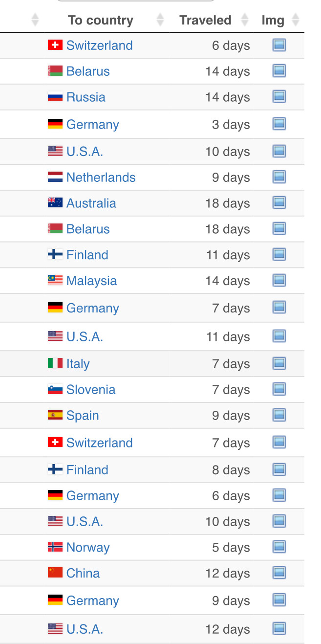Screen dimensions: 321x644
Task: Sort by Traveled column arrows
Action: (243, 20)
